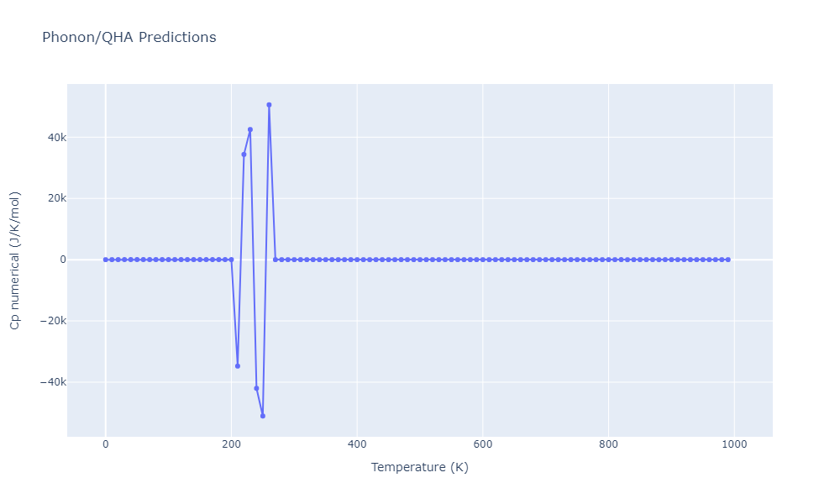Click the 200 x-axis tick label
The width and height of the screenshot is (840, 504).
click(x=231, y=444)
